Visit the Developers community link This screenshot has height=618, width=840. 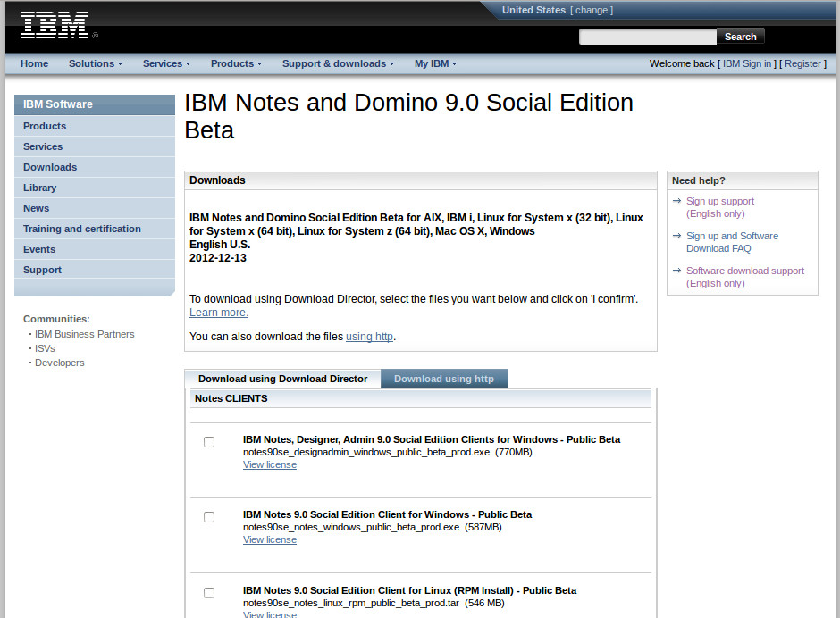tap(60, 363)
